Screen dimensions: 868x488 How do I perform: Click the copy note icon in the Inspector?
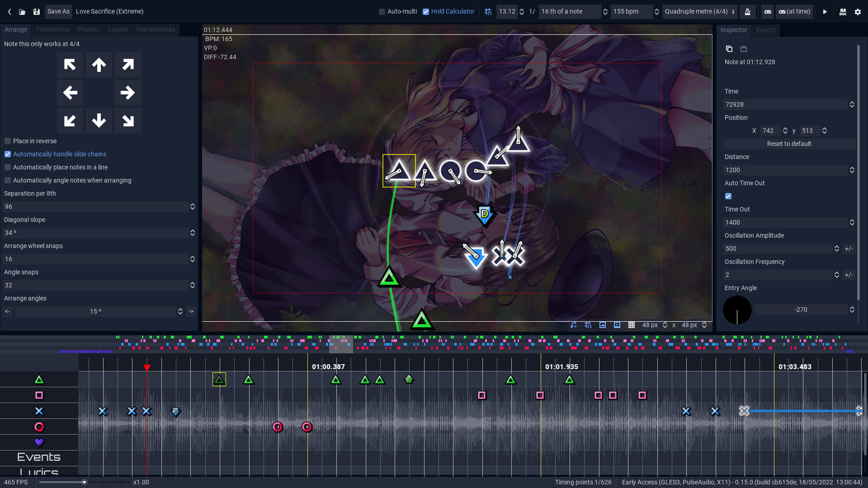click(x=729, y=49)
